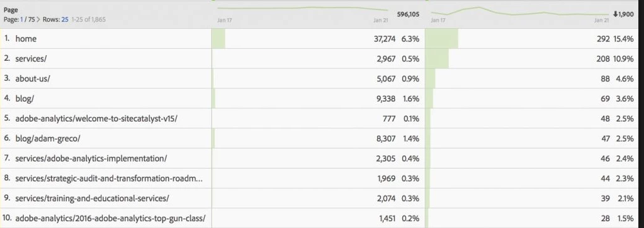
Task: Click the descending sort arrow beside 1,900
Action: click(615, 14)
